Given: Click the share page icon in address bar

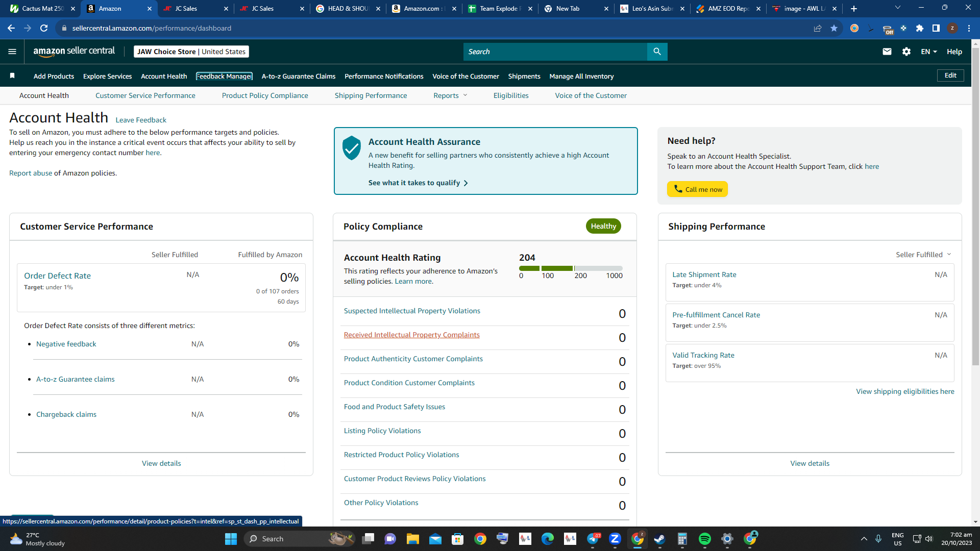Looking at the screenshot, I should pyautogui.click(x=818, y=28).
